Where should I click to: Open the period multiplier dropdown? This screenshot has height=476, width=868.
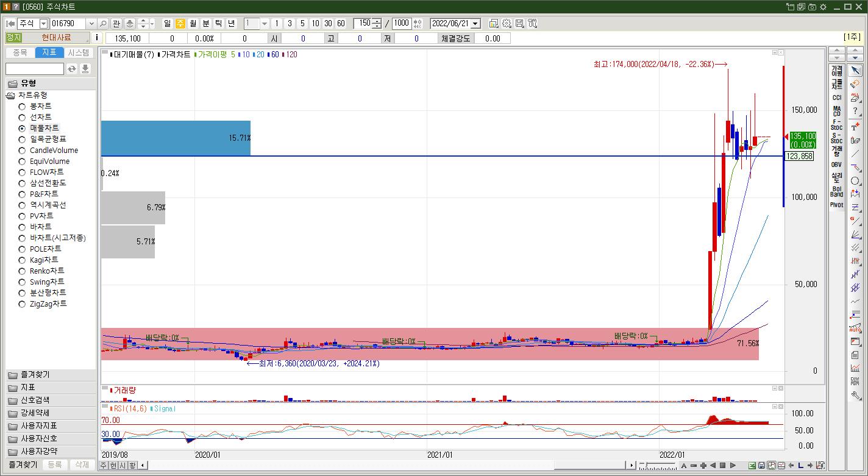pyautogui.click(x=265, y=23)
